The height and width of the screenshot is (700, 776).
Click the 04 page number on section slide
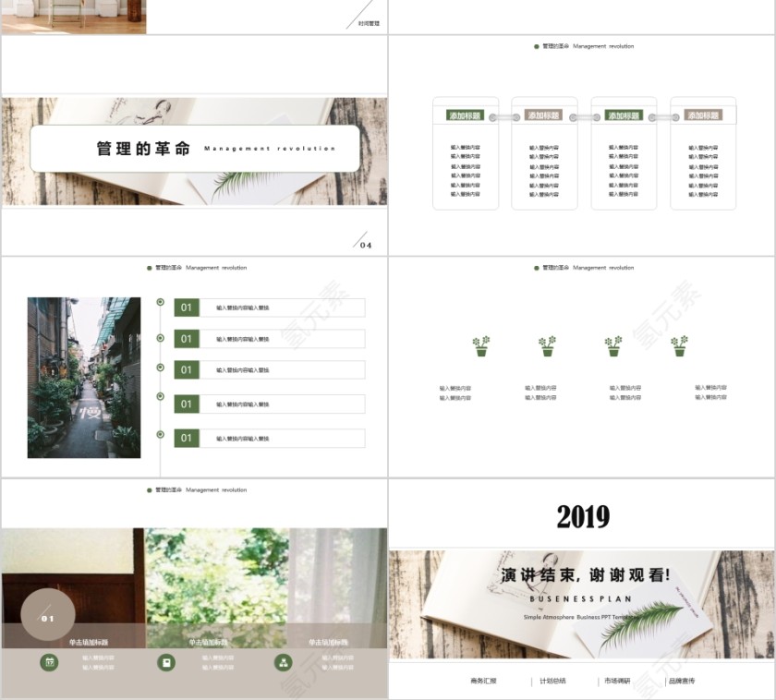[366, 245]
